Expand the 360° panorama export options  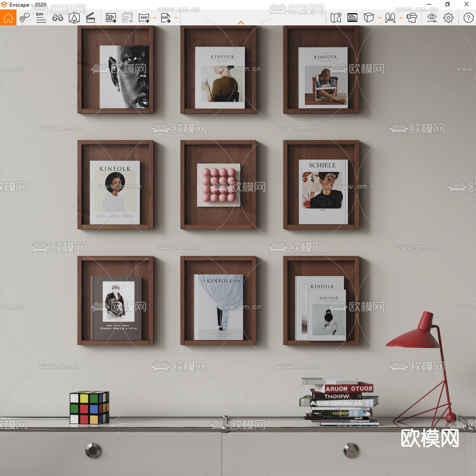[155, 18]
